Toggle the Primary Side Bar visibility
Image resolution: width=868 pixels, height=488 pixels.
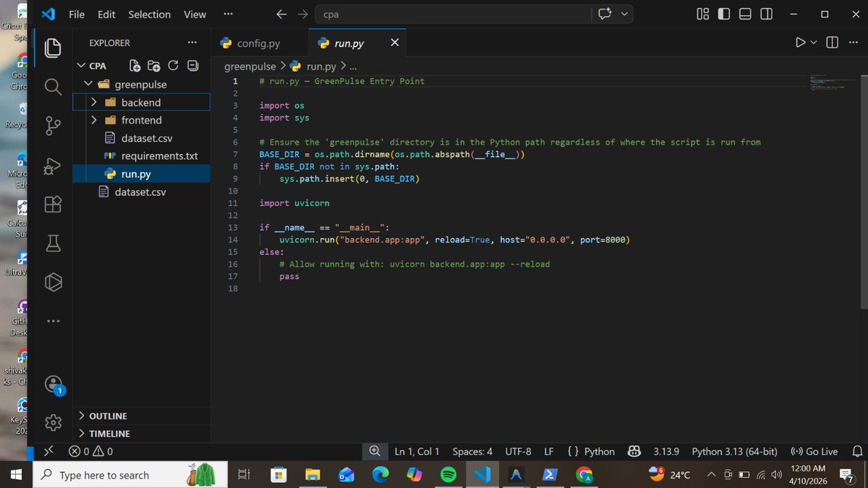723,13
